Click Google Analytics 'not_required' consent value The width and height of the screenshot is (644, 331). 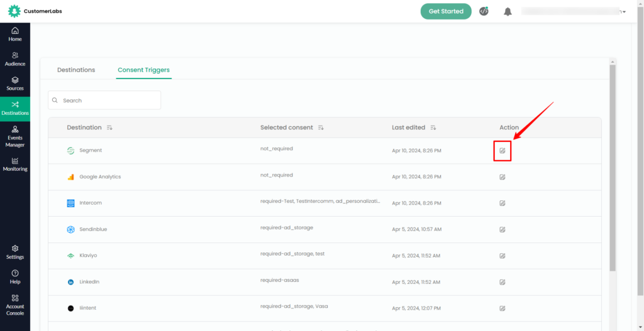(277, 175)
